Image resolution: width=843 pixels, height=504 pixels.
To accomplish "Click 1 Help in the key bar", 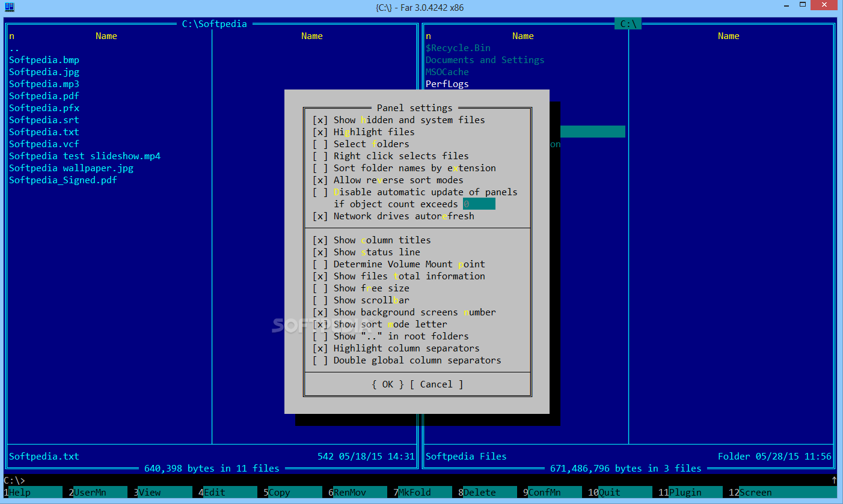I will tap(33, 493).
